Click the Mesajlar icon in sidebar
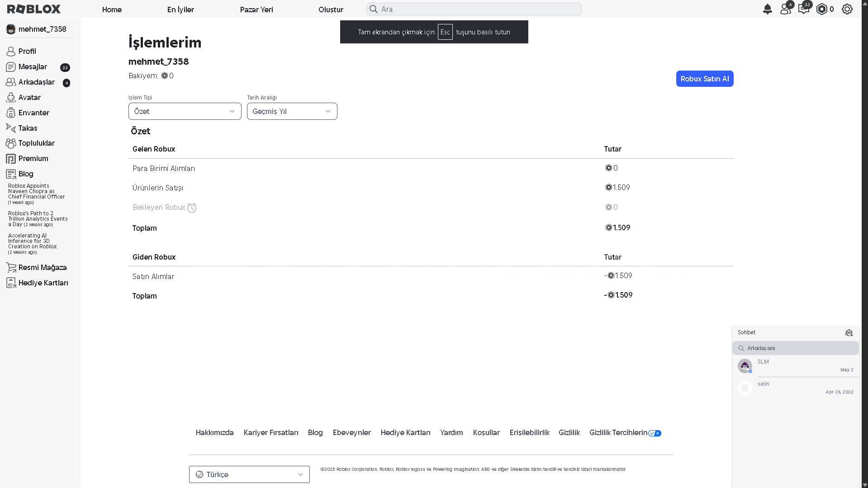868x488 pixels. 11,67
